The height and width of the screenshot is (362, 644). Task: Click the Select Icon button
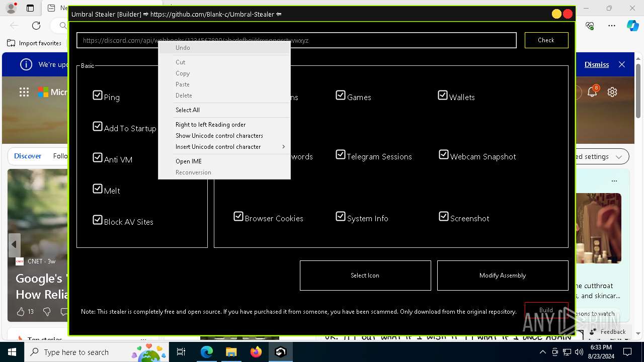pos(365,276)
